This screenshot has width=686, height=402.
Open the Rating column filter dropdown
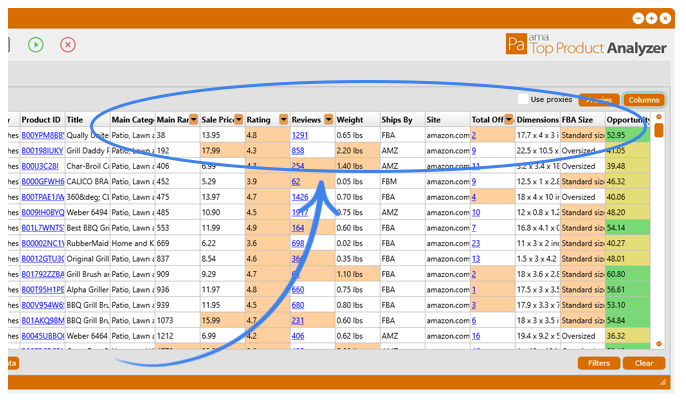point(284,119)
